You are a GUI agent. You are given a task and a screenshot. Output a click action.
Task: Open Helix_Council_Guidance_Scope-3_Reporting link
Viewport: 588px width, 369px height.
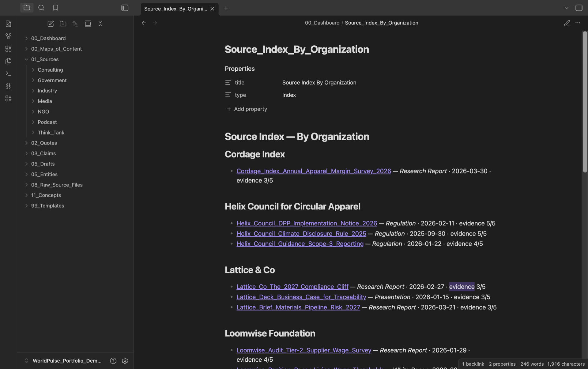coord(300,244)
